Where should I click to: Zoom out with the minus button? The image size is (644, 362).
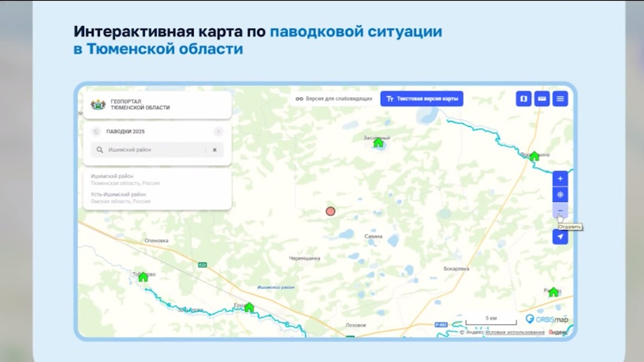pyautogui.click(x=560, y=211)
